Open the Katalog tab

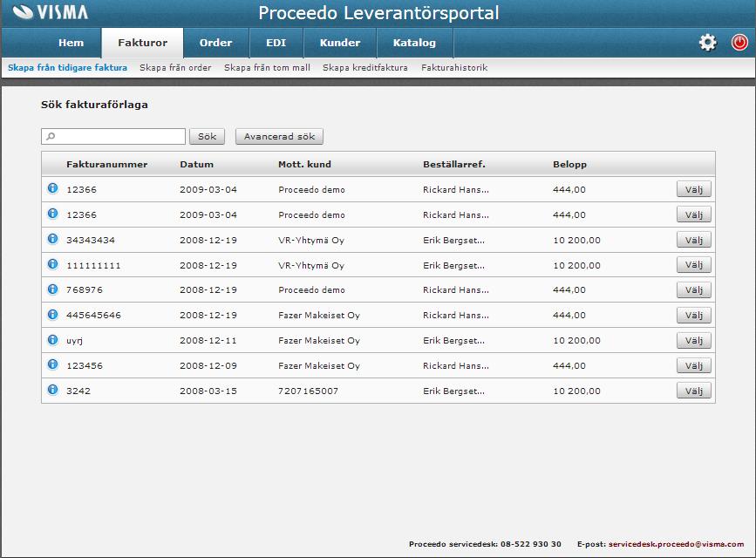(415, 43)
